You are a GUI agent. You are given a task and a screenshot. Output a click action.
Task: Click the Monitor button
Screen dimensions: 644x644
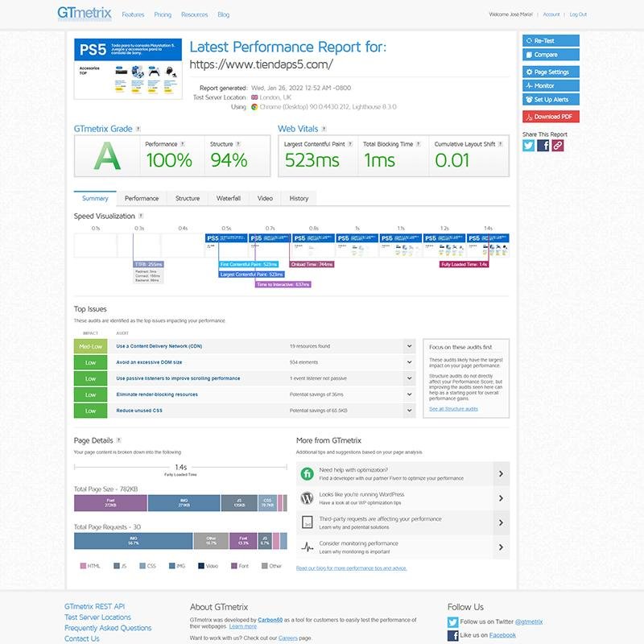(x=551, y=85)
